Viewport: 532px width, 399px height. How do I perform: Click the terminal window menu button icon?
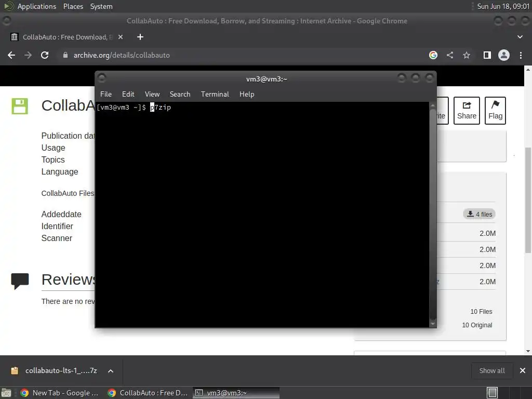102,78
